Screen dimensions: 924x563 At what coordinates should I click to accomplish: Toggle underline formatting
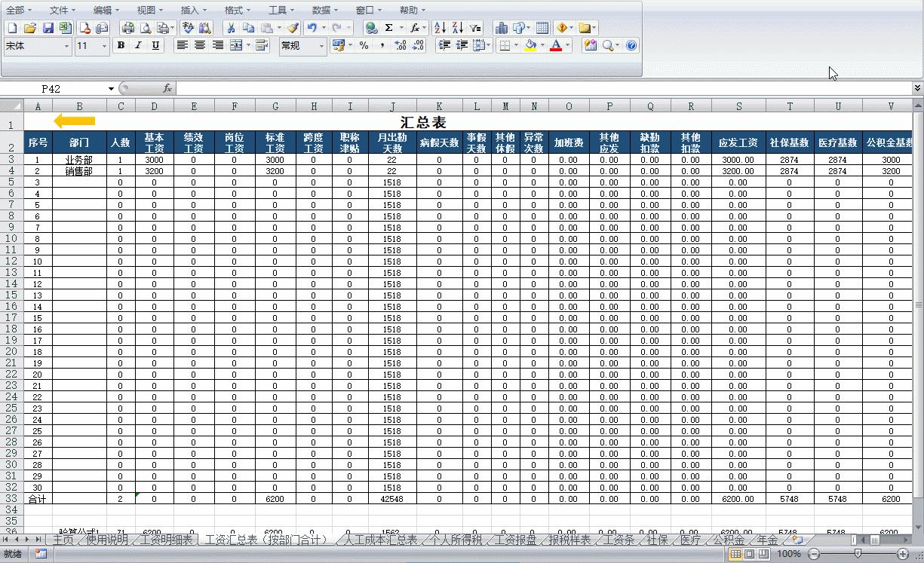[x=155, y=45]
